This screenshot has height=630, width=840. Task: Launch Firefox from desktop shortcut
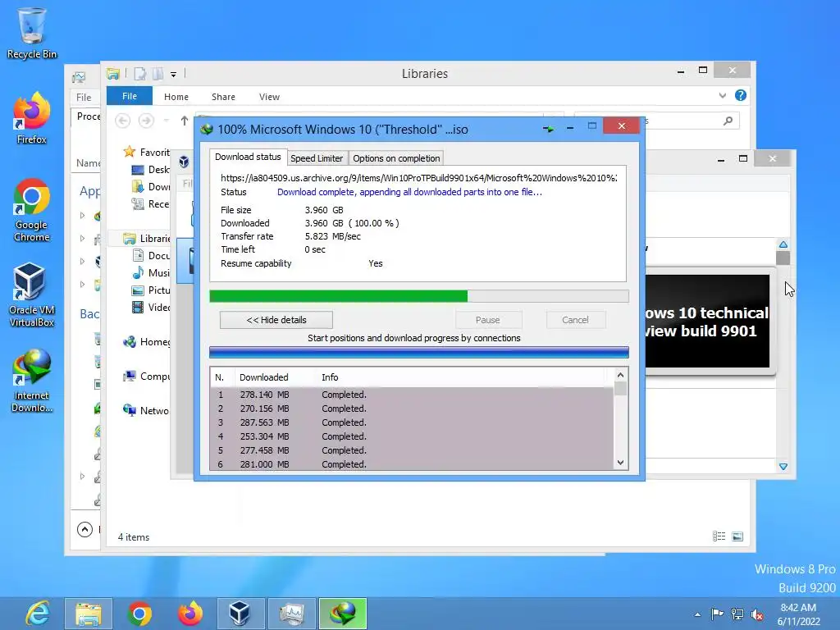(32, 118)
